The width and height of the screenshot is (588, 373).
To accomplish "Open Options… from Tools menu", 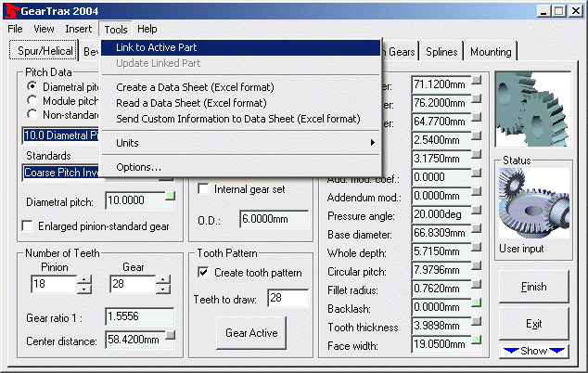I will [241, 167].
